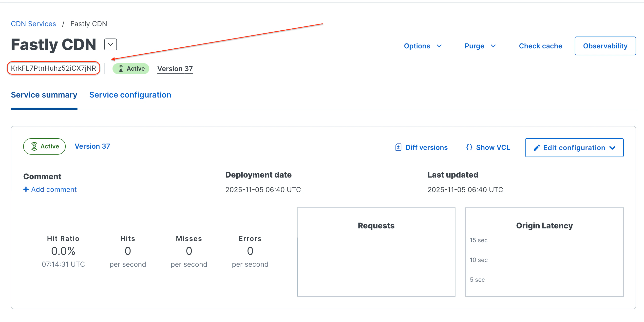
Task: Open the Purge dropdown menu
Action: pos(480,46)
